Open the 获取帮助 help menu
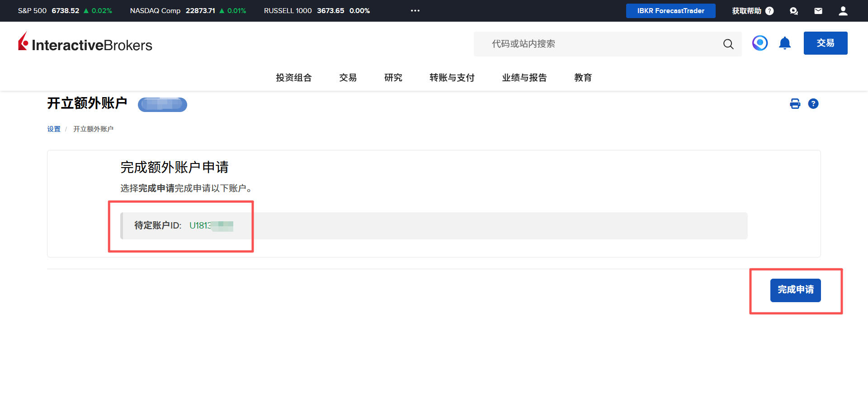This screenshot has width=868, height=397. coord(752,11)
